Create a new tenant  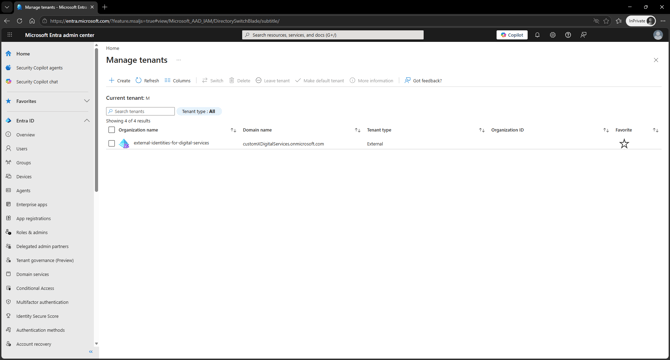click(x=119, y=80)
